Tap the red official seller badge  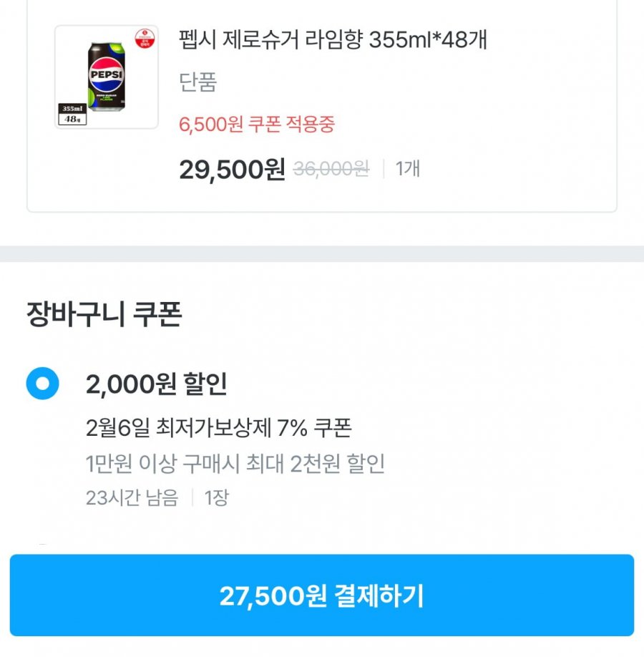pyautogui.click(x=144, y=37)
